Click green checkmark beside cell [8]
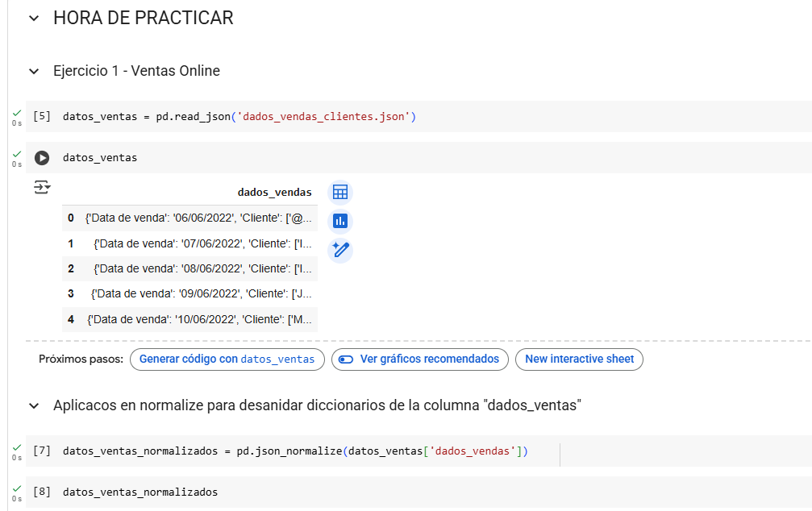The width and height of the screenshot is (812, 511). (x=17, y=488)
